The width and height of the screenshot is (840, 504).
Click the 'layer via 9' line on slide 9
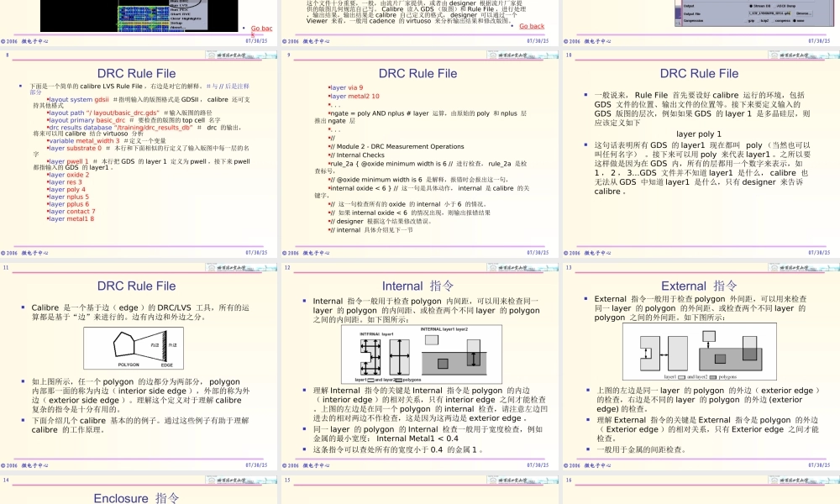[346, 87]
